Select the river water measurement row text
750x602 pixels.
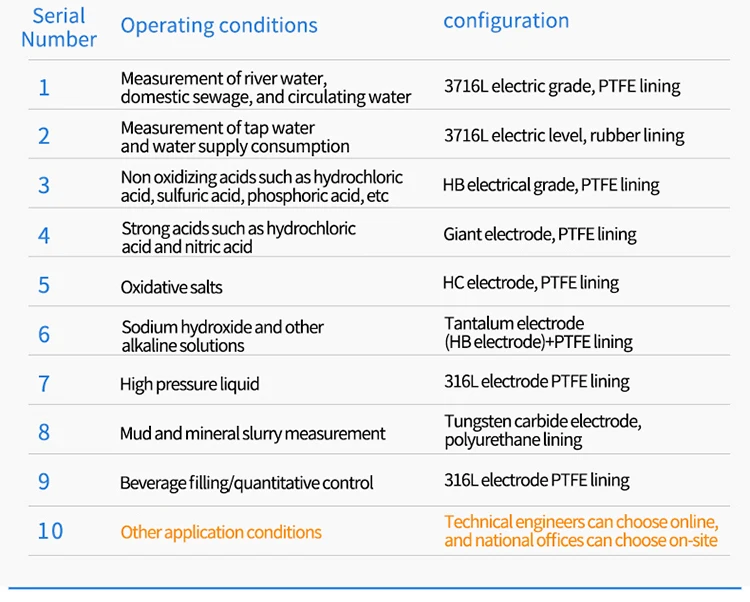265,87
